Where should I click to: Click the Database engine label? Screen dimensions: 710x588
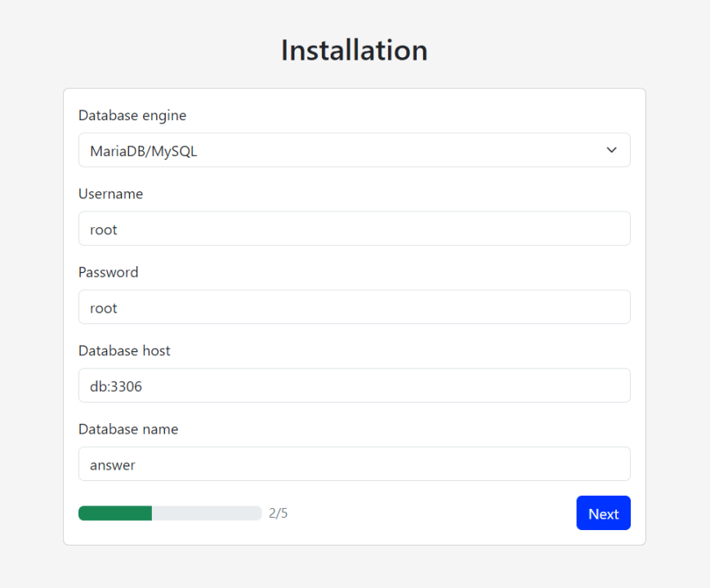click(x=132, y=115)
